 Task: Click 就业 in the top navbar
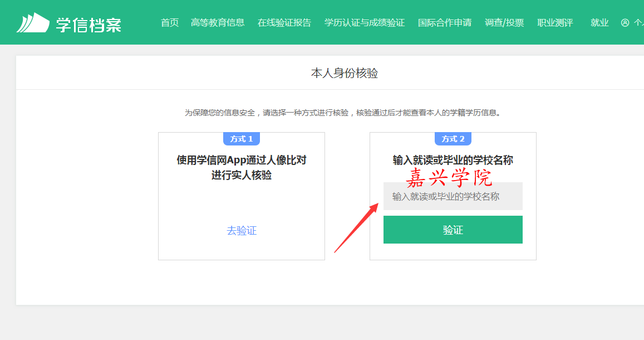pos(599,23)
